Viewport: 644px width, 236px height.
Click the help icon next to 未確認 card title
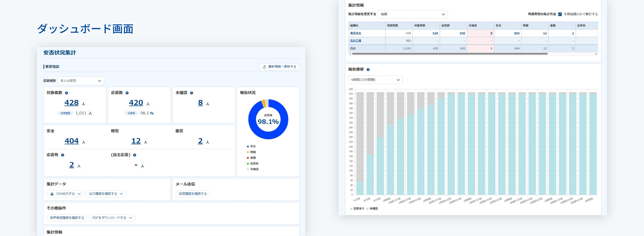pos(192,93)
